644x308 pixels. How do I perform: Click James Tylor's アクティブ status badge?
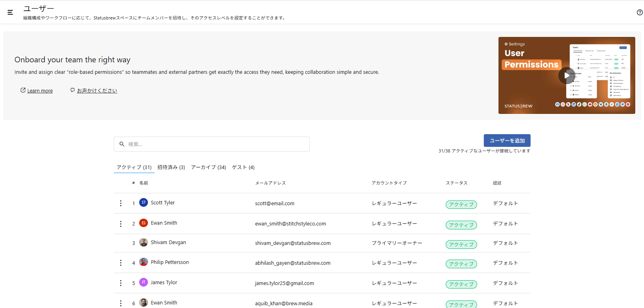click(x=461, y=284)
